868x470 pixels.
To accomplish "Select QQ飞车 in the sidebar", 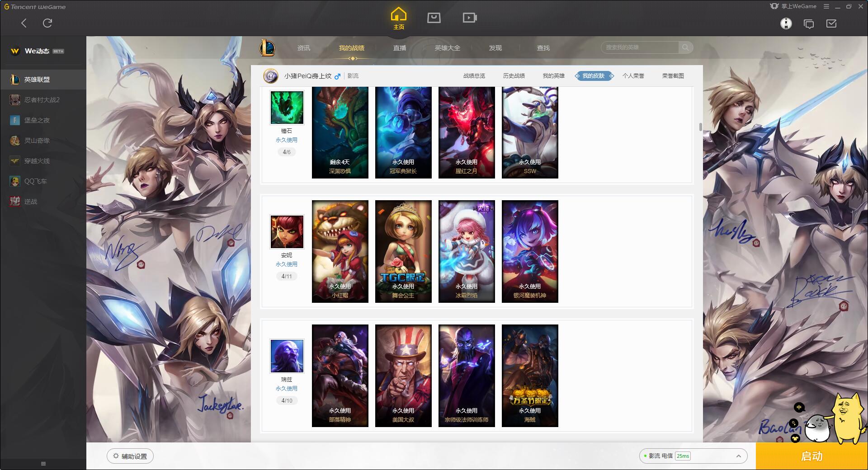I will pos(43,181).
